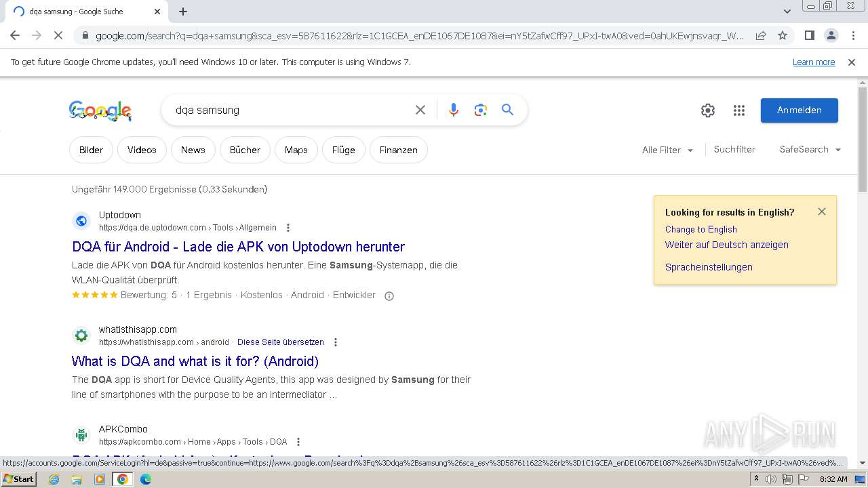
Task: Open Action Center flag in system tray
Action: 802,479
